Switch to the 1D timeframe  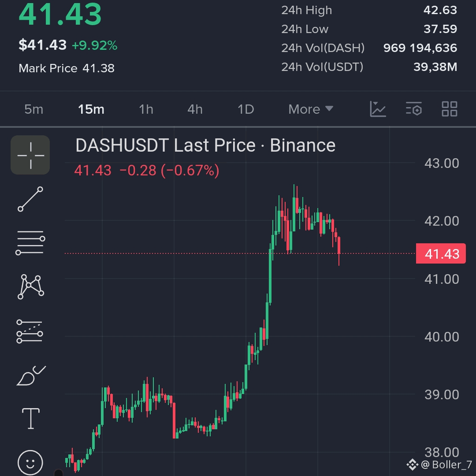(245, 109)
